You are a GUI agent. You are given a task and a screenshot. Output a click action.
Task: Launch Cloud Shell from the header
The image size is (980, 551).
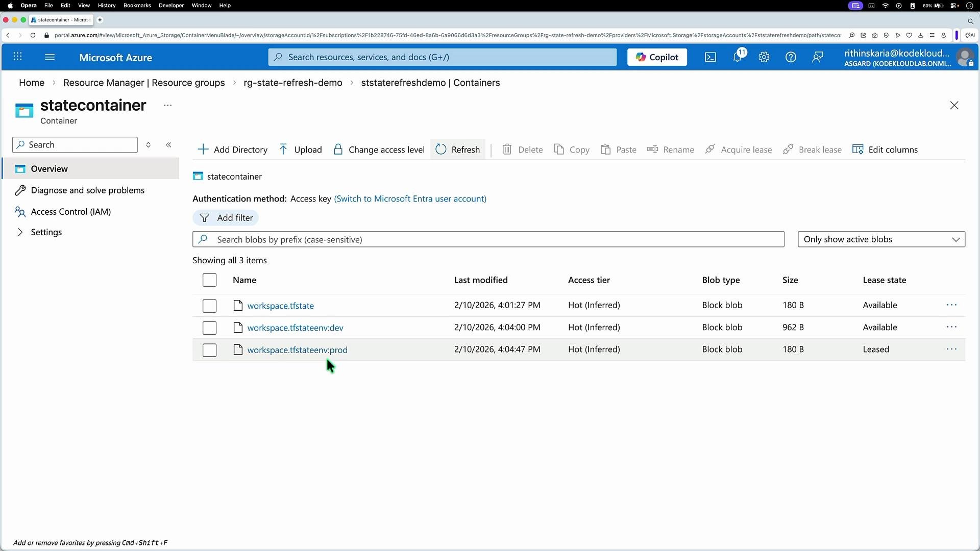[x=710, y=57]
